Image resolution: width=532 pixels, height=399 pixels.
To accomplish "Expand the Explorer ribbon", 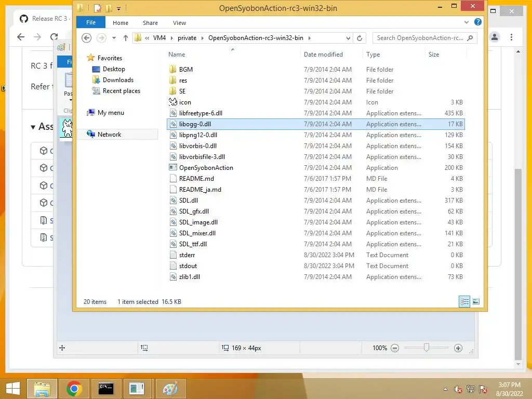I will click(467, 22).
